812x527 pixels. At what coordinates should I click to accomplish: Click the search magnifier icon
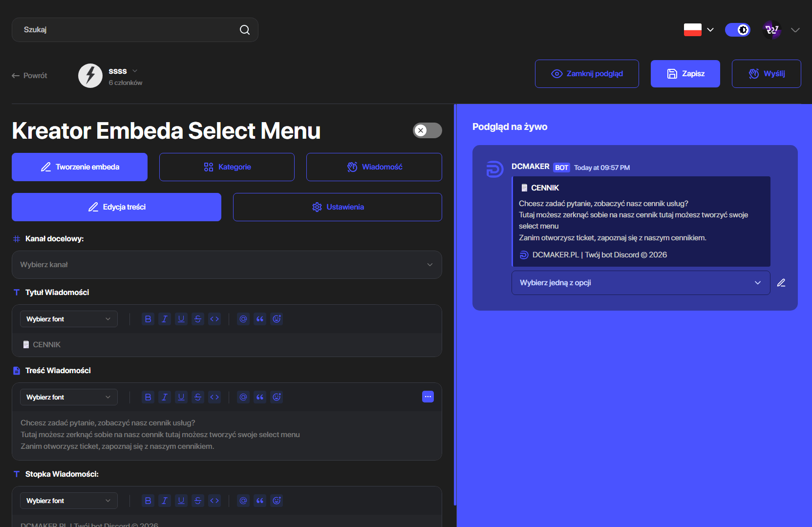pyautogui.click(x=245, y=30)
